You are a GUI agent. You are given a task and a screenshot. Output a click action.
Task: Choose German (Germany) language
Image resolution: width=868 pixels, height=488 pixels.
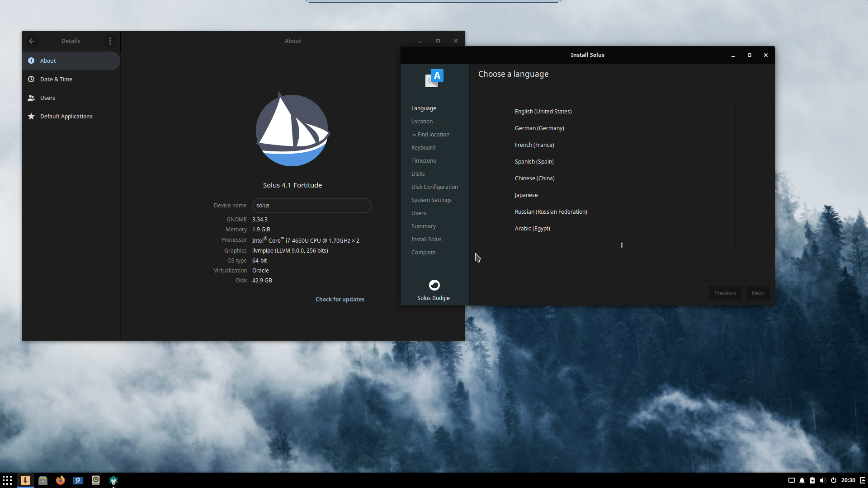coord(622,128)
